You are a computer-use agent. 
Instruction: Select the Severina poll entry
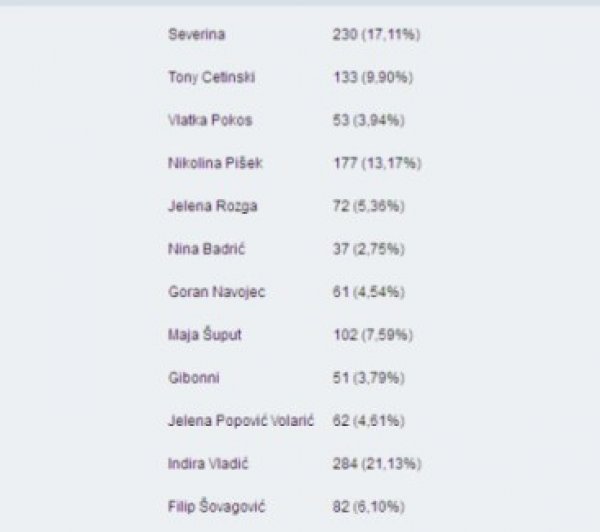pyautogui.click(x=196, y=34)
